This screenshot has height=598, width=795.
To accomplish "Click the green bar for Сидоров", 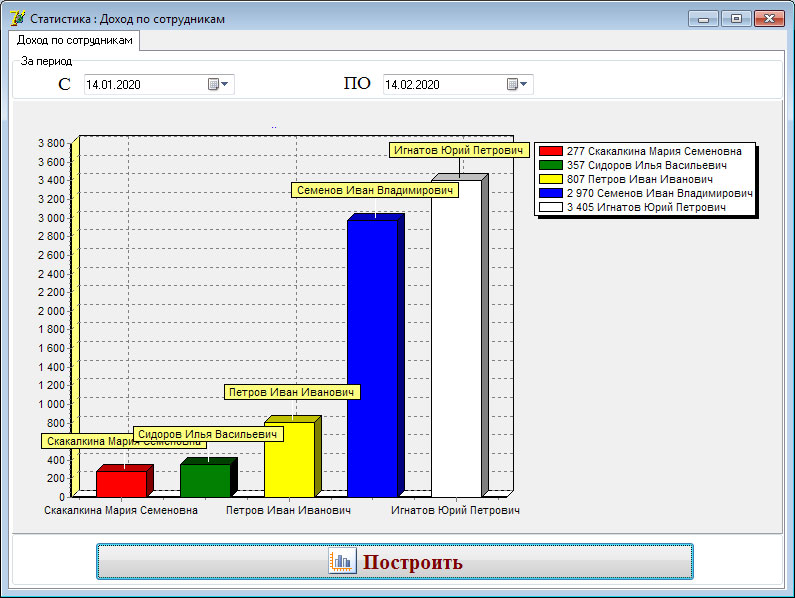I will 205,480.
